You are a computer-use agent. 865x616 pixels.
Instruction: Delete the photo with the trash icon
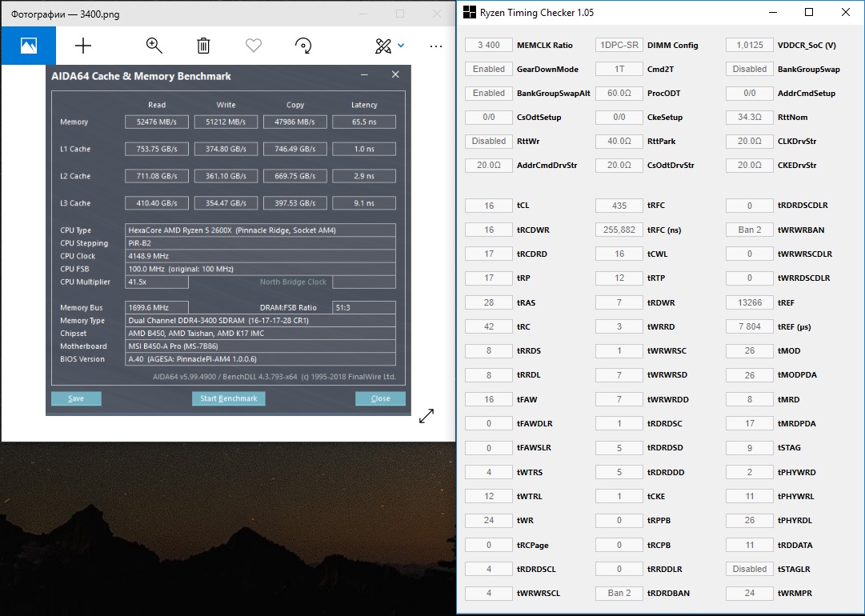pos(203,46)
